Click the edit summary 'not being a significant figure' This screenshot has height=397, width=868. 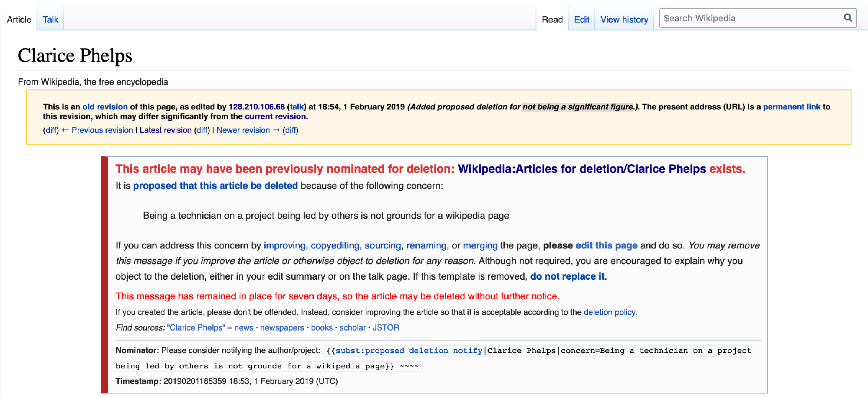coord(578,107)
